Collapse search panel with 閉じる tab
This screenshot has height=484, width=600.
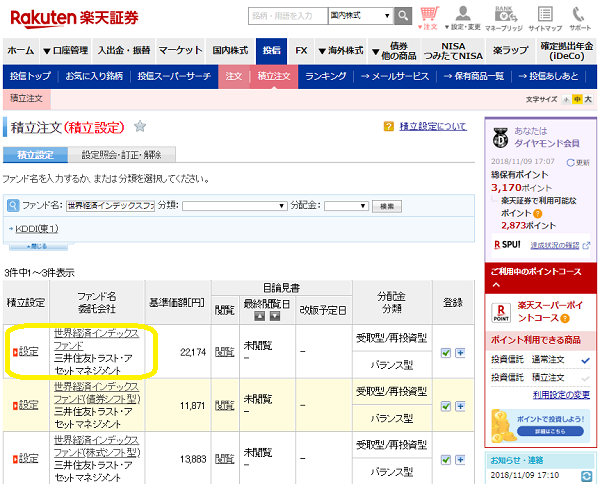click(x=38, y=247)
